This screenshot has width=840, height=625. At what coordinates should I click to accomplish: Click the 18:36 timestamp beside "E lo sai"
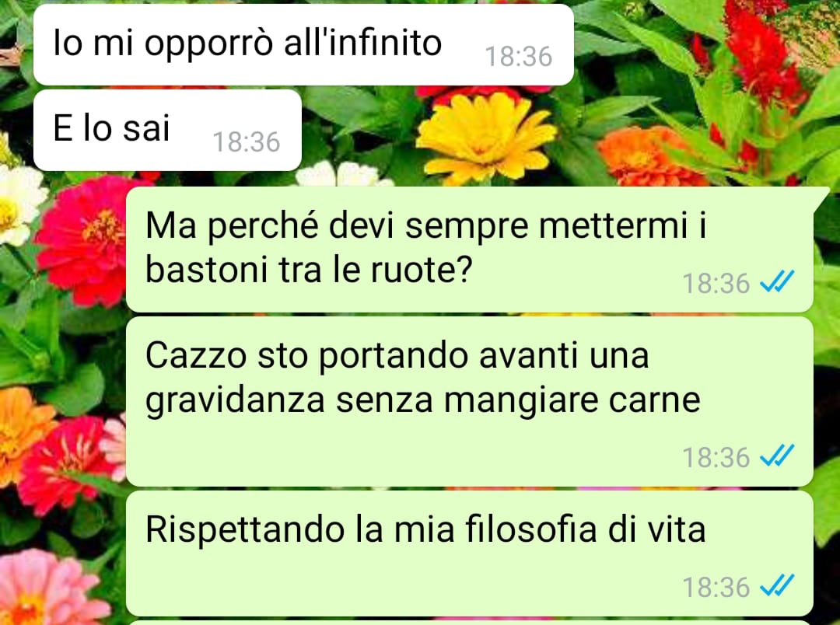(x=247, y=142)
